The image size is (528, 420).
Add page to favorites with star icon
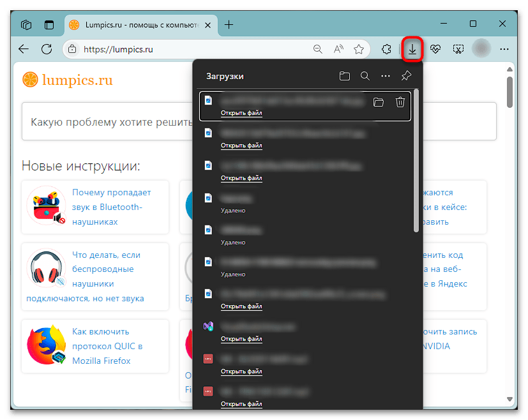(x=359, y=49)
